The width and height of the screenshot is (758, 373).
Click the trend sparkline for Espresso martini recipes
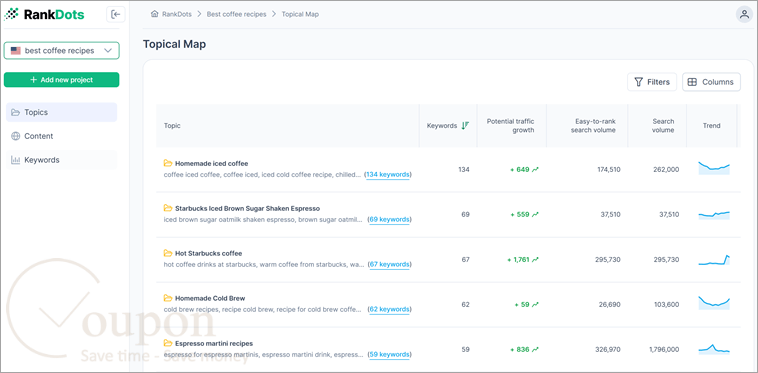tap(714, 349)
